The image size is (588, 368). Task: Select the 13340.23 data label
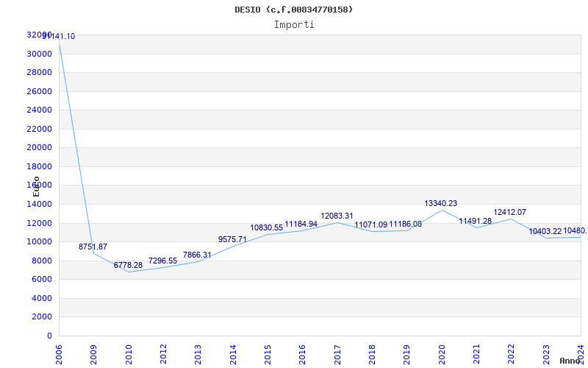tap(440, 203)
